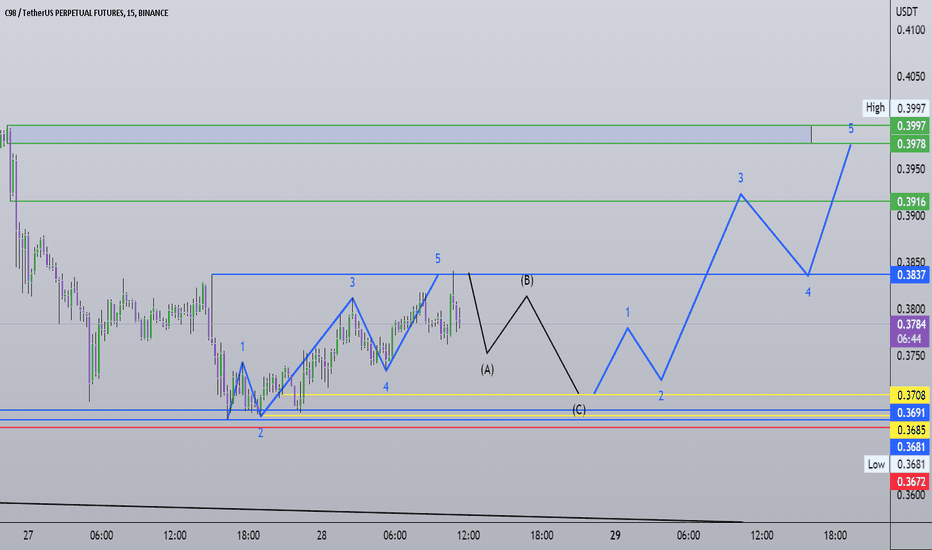Image resolution: width=932 pixels, height=550 pixels.
Task: Click the green 0.3978 price tag
Action: click(910, 144)
